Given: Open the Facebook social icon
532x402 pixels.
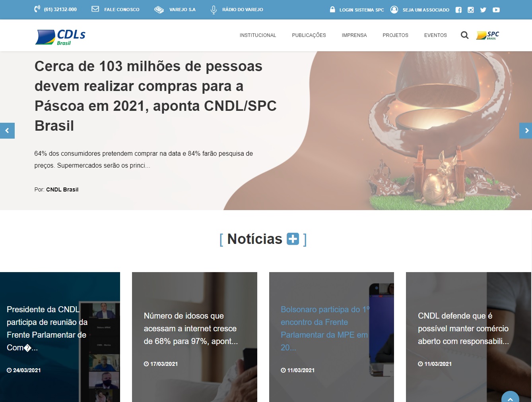Looking at the screenshot, I should pos(458,10).
